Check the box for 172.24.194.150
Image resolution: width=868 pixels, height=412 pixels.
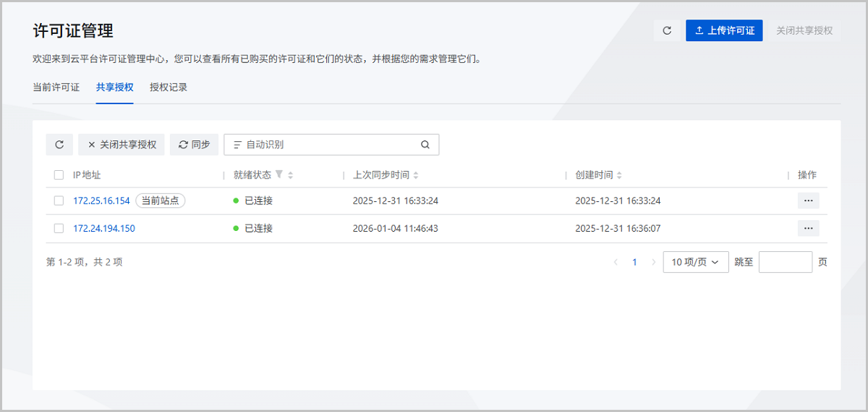tap(59, 228)
